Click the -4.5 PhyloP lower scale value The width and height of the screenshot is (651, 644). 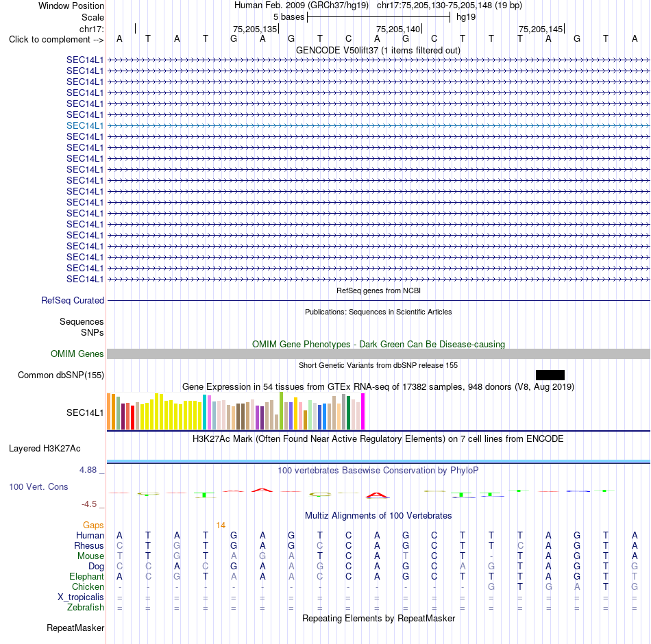point(89,504)
